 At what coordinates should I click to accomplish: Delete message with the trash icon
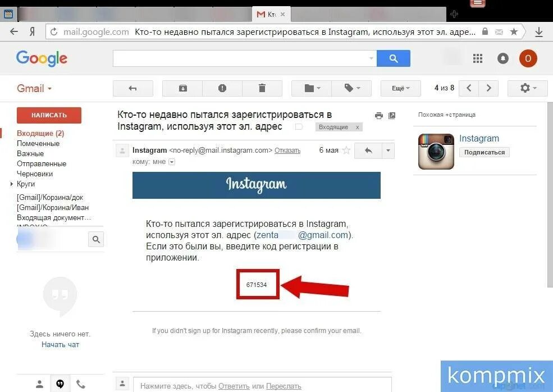point(262,88)
